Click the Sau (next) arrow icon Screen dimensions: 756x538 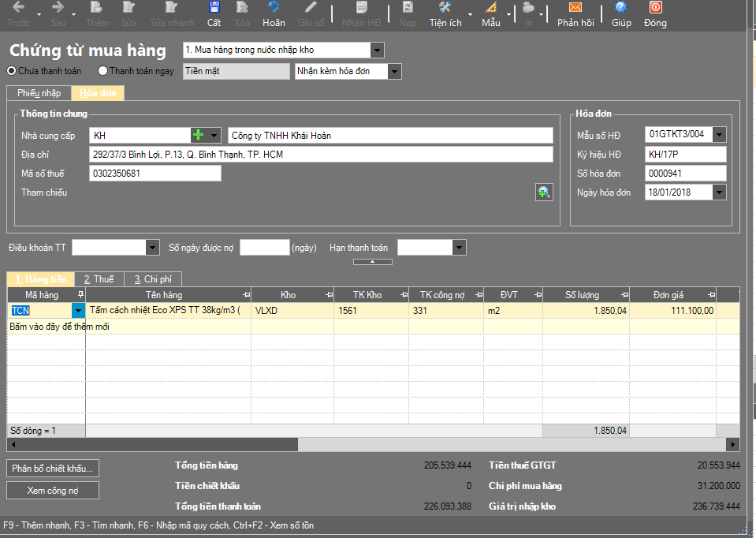coord(58,7)
